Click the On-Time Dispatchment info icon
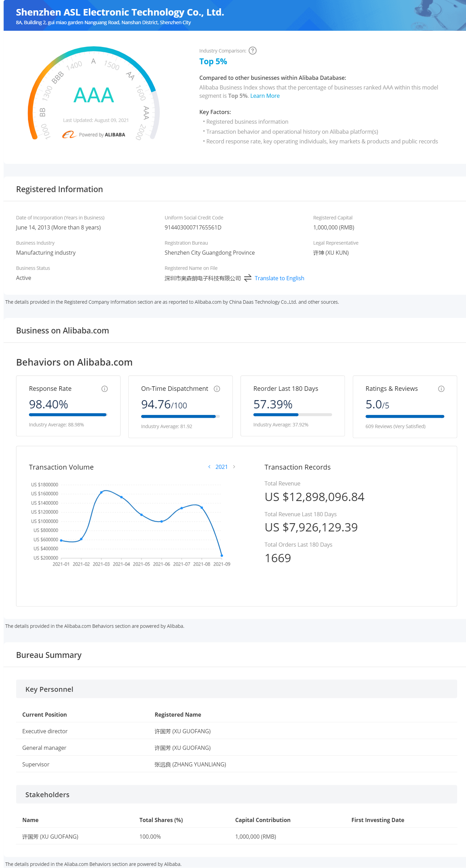466x868 pixels. click(x=217, y=389)
